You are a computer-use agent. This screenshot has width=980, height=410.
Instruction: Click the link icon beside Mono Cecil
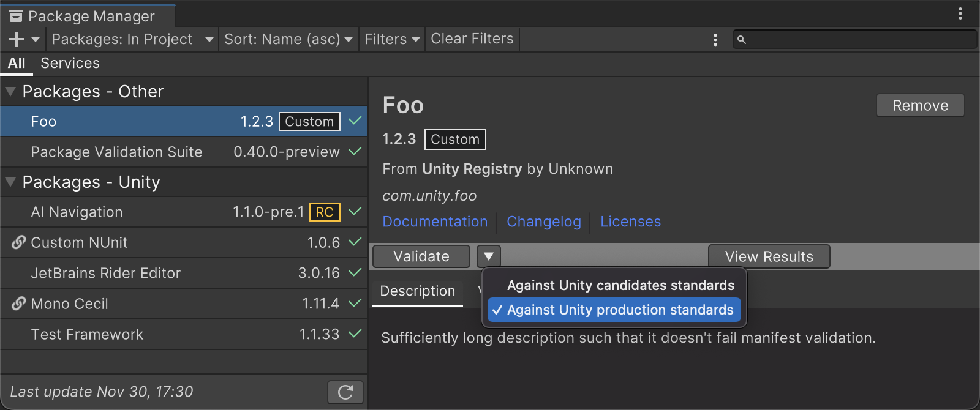[18, 304]
